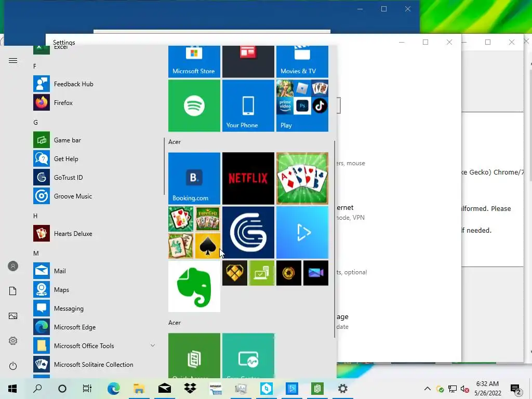Click the network tray icon

(453, 389)
